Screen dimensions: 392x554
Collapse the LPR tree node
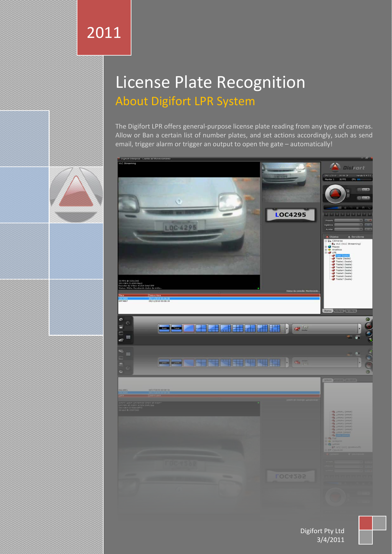326,253
